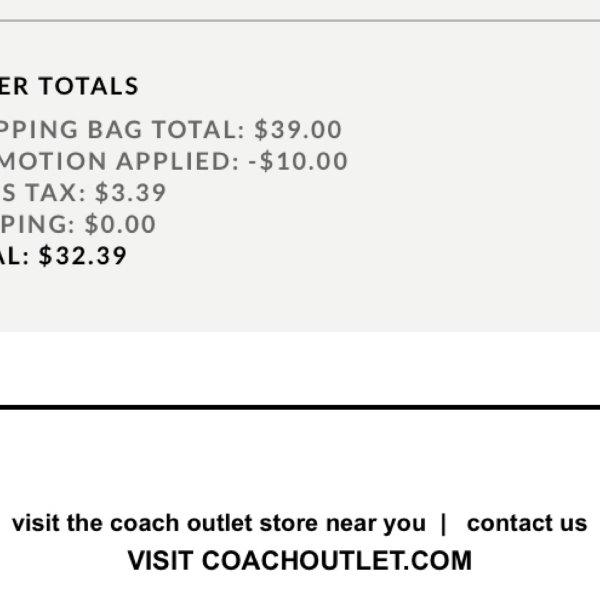The image size is (600, 600).
Task: Select the PROMOTION APPLIED label text
Action: (x=119, y=161)
